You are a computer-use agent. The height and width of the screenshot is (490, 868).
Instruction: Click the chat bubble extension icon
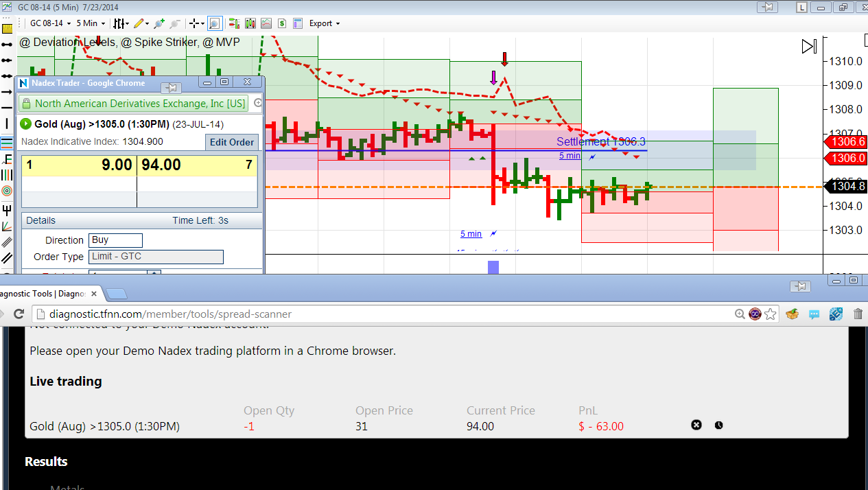(x=814, y=314)
